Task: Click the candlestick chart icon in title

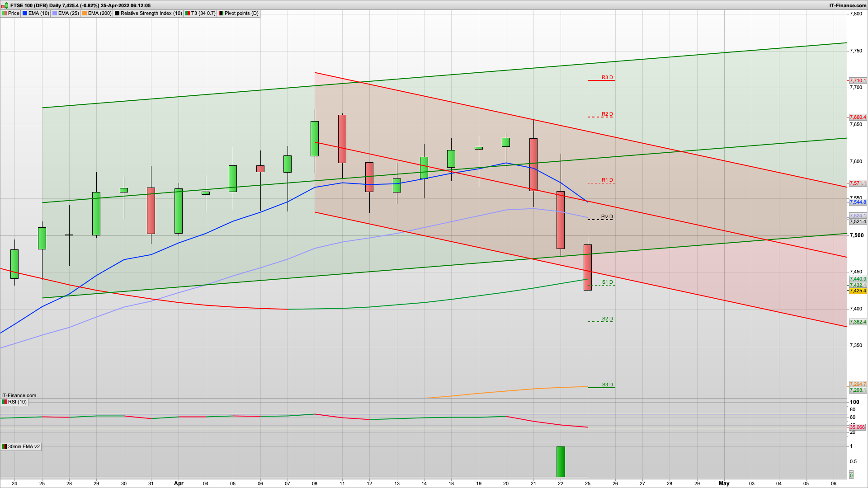Action: [x=5, y=5]
